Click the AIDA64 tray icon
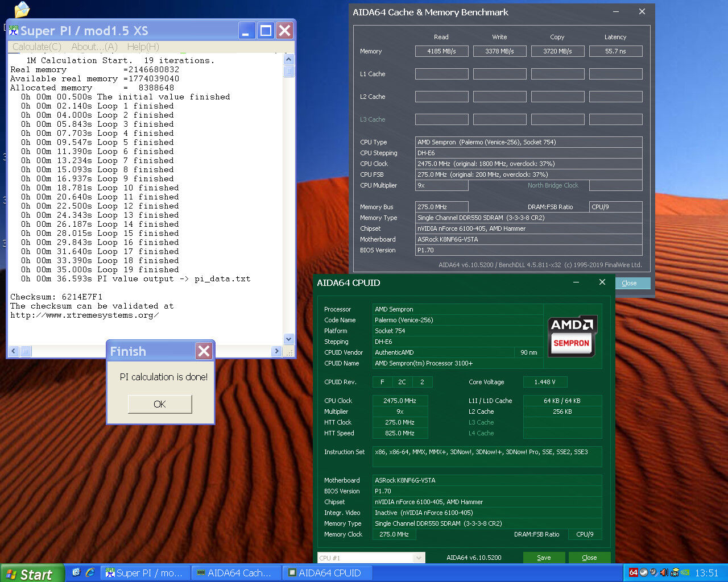 [633, 572]
